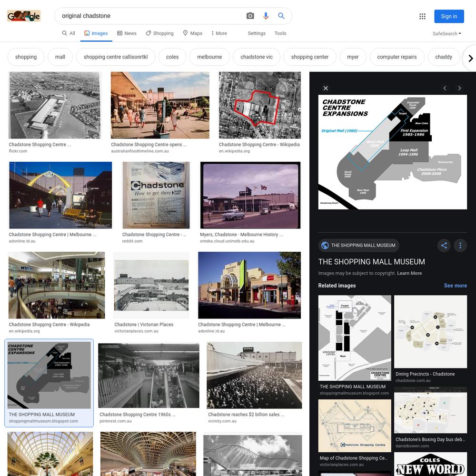Click globe icon of Shopping Mall Museum chip
The height and width of the screenshot is (476, 476).
click(x=325, y=245)
